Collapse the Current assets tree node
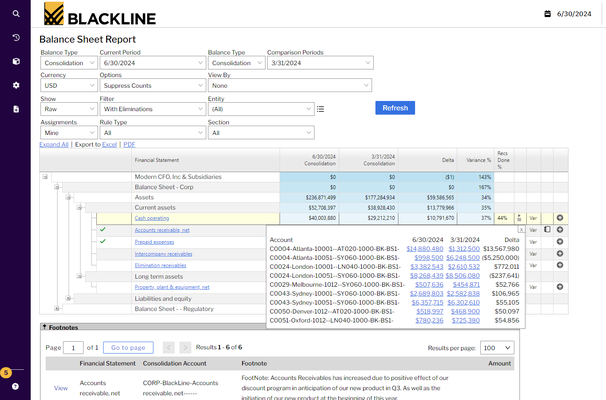 click(x=79, y=207)
